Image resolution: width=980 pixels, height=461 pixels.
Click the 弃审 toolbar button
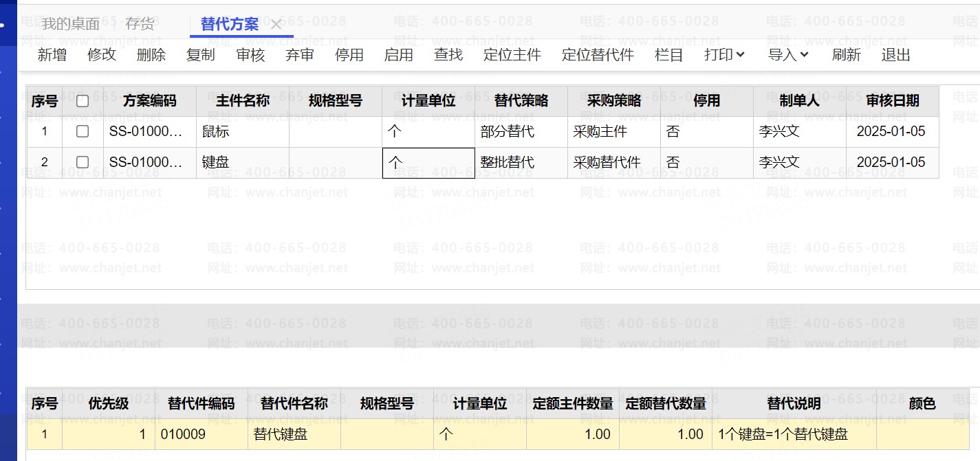coord(300,55)
